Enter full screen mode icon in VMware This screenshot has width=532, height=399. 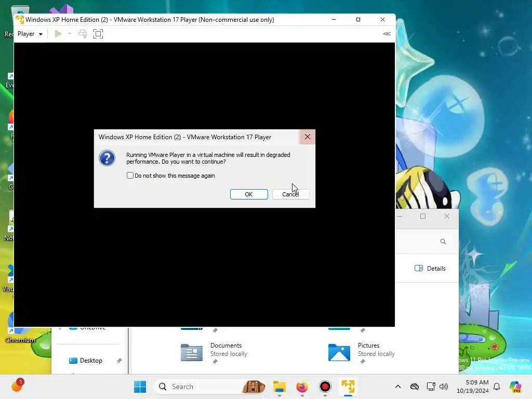click(98, 34)
